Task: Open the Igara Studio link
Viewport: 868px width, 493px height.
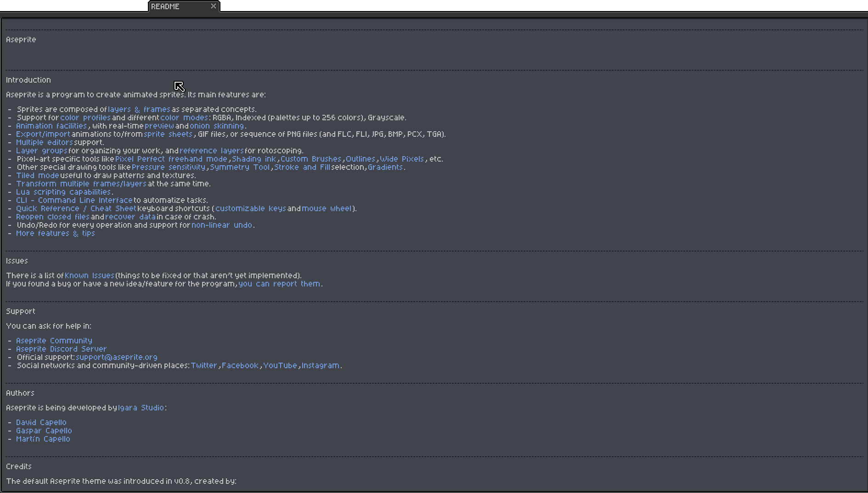Action: (141, 408)
